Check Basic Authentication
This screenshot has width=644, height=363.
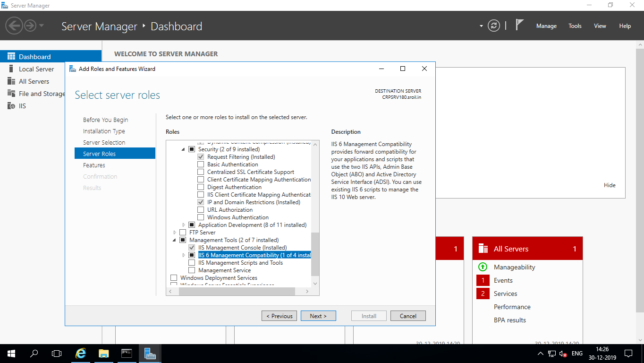201,164
